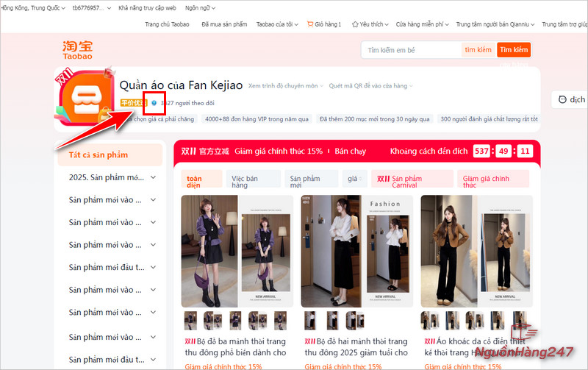Select first color swatch under brown jacket
This screenshot has height=370, width=588.
pyautogui.click(x=430, y=321)
